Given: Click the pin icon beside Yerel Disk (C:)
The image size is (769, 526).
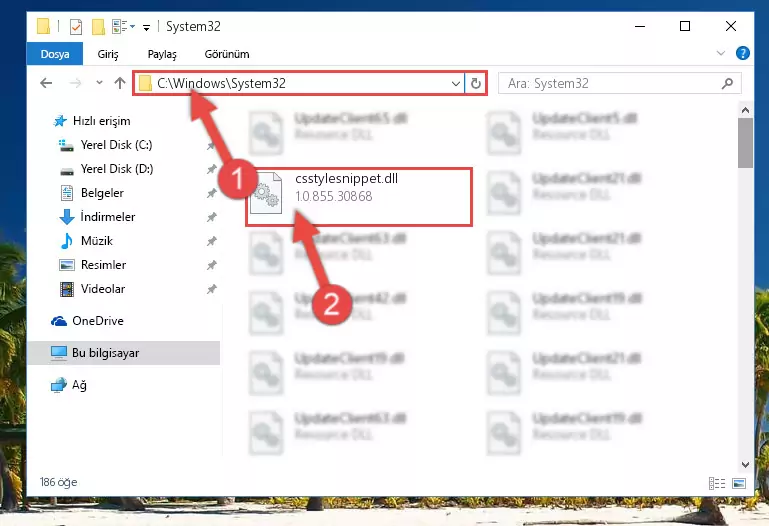Looking at the screenshot, I should (x=211, y=145).
